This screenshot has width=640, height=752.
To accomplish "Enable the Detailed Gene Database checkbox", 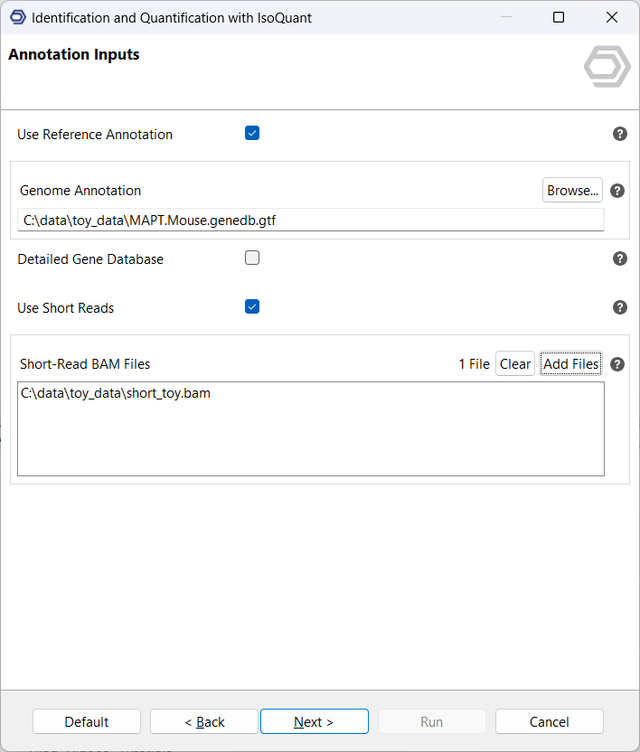I will click(252, 258).
